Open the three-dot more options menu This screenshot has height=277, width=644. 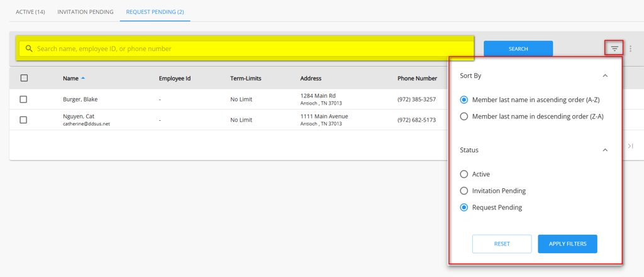coord(631,48)
